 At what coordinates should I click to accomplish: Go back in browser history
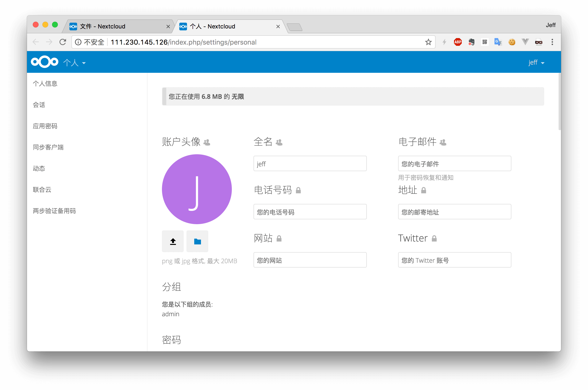point(36,42)
